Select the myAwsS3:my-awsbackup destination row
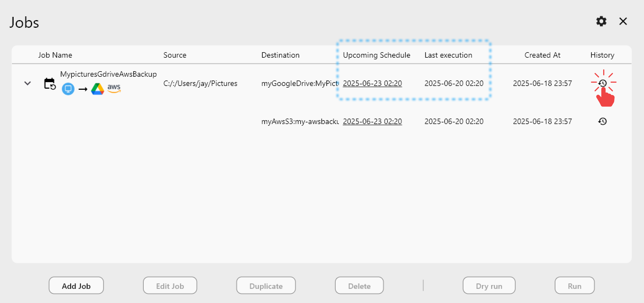 (300, 121)
